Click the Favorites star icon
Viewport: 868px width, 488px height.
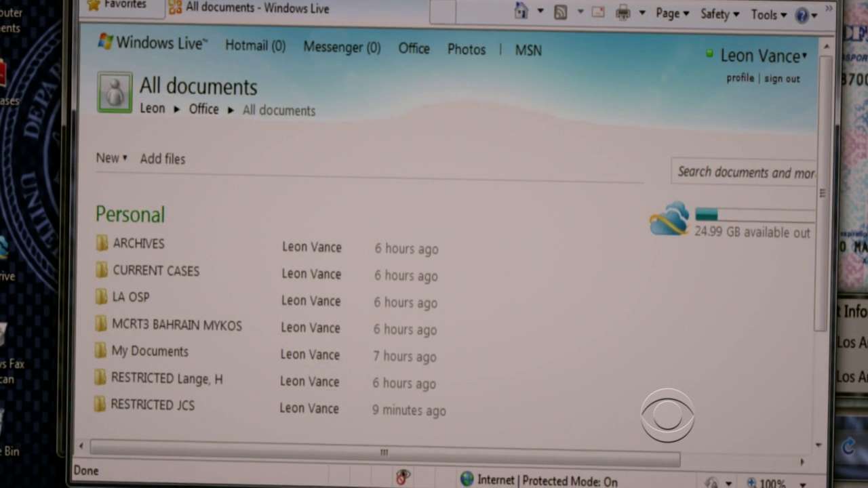click(x=93, y=5)
